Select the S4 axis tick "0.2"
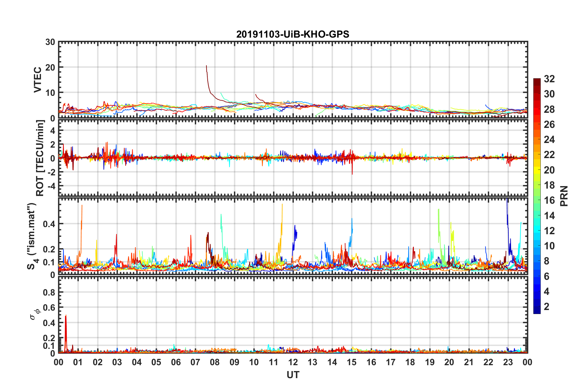 (x=49, y=249)
